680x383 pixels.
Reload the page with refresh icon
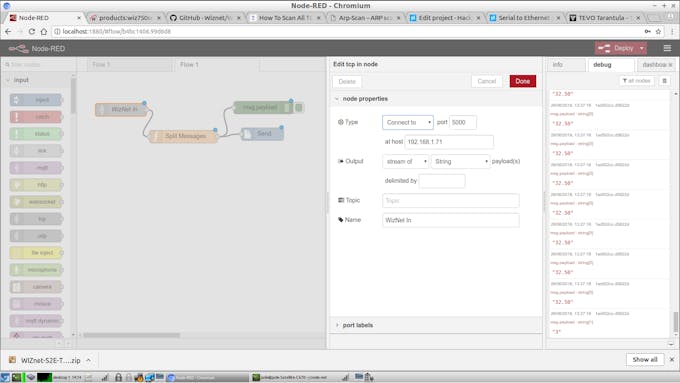tap(32, 31)
